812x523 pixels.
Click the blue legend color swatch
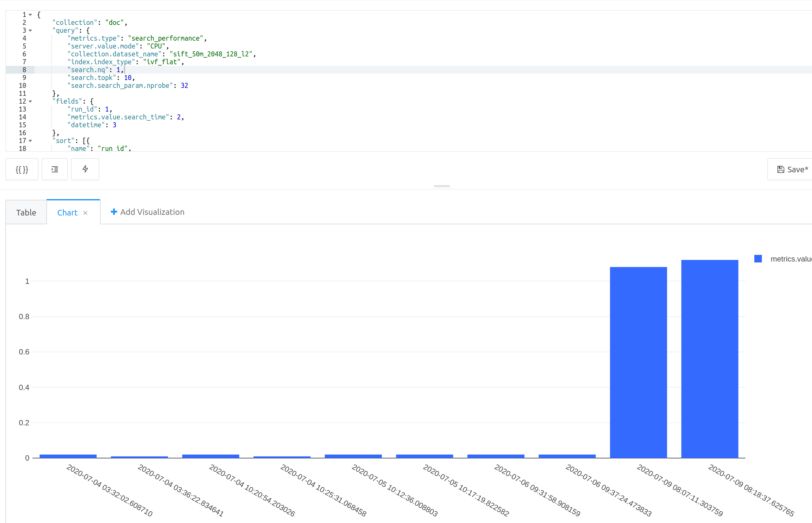point(759,258)
